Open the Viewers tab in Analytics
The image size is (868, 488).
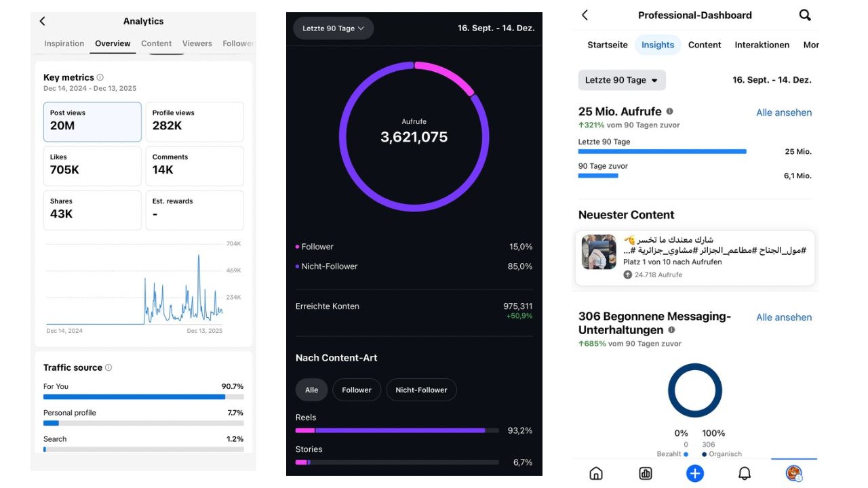(x=197, y=43)
